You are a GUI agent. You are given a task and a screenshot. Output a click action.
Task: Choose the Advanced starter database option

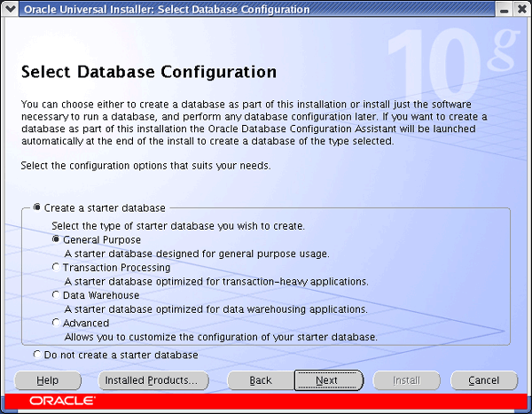coord(56,323)
